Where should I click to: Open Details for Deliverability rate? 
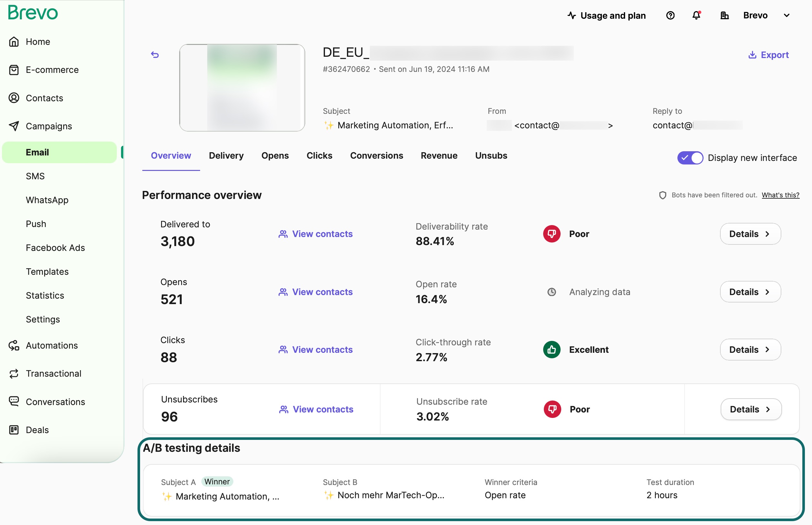[750, 234]
